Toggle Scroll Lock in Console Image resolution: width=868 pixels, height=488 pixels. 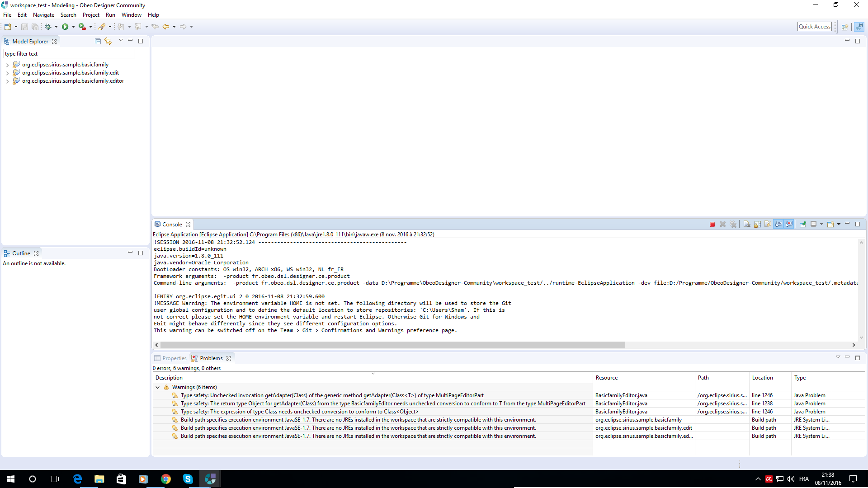click(757, 224)
